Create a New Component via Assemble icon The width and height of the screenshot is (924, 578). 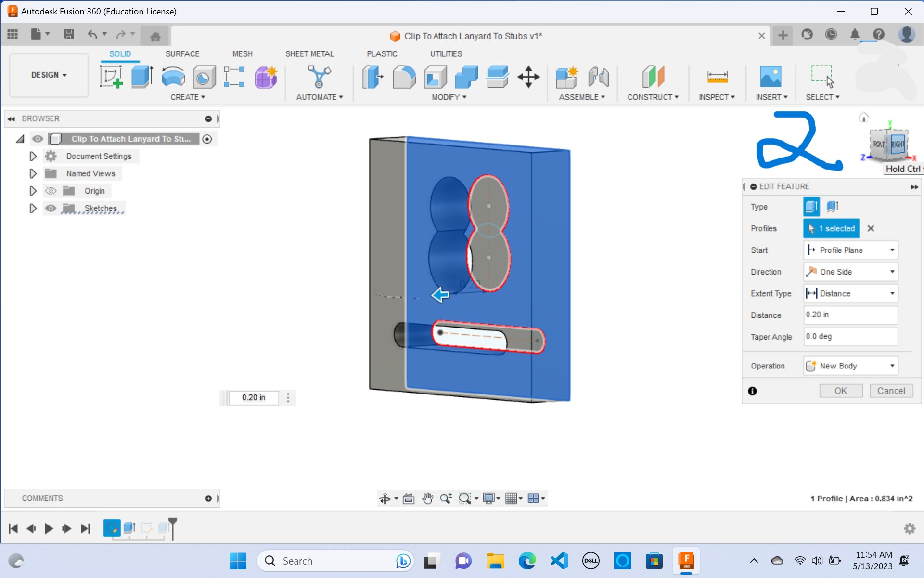pos(567,77)
